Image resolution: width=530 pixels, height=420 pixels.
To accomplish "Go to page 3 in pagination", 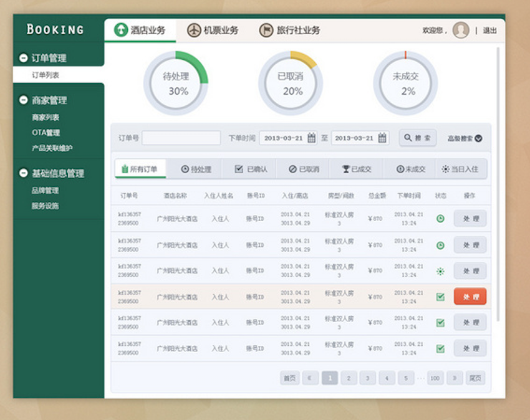I will tap(368, 378).
